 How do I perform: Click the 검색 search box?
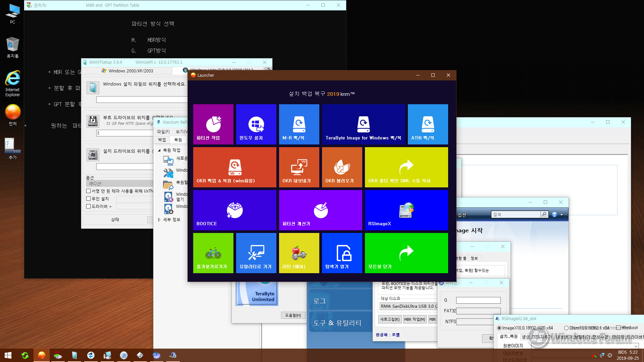point(516,215)
